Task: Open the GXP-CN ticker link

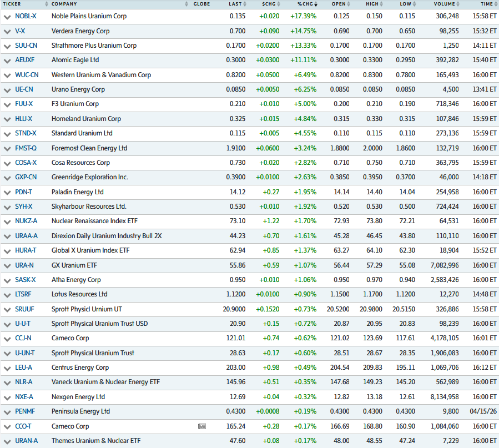Action: (x=26, y=177)
